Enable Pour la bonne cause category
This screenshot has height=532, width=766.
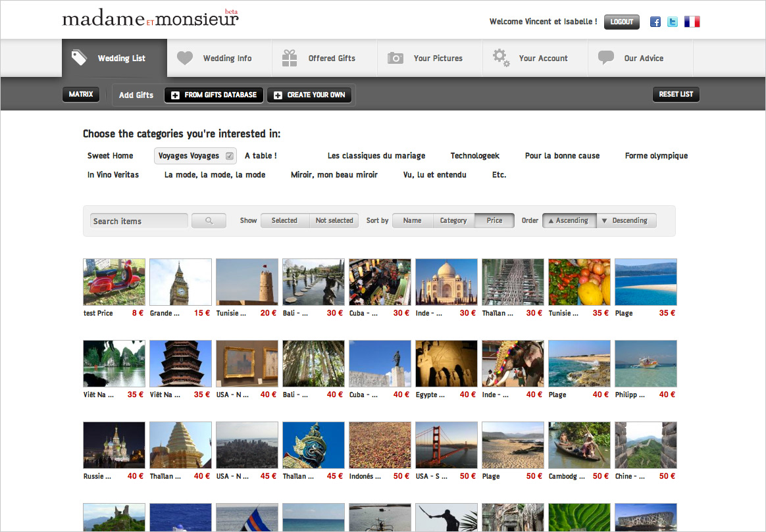(x=562, y=156)
